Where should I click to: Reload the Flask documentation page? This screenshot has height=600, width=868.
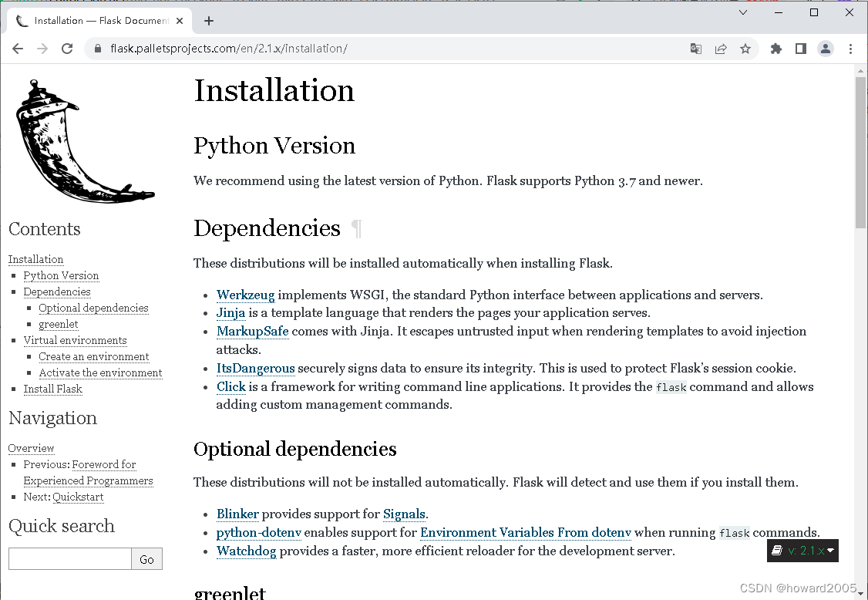point(67,49)
